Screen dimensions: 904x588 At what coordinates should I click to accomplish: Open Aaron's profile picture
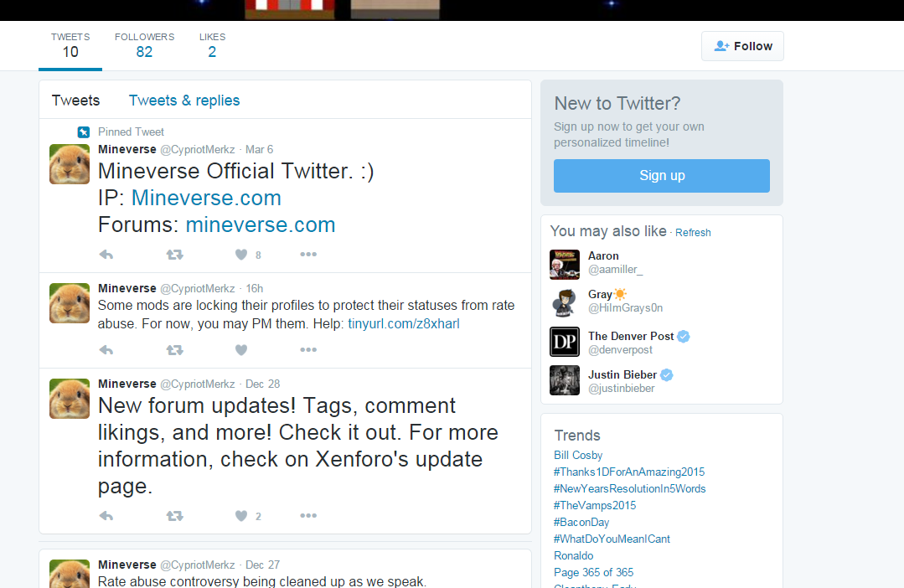coord(565,265)
